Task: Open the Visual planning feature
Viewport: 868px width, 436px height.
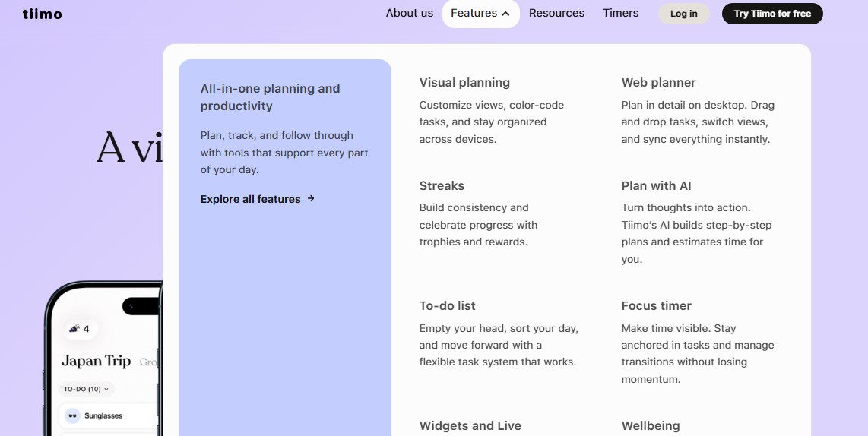Action: tap(464, 83)
